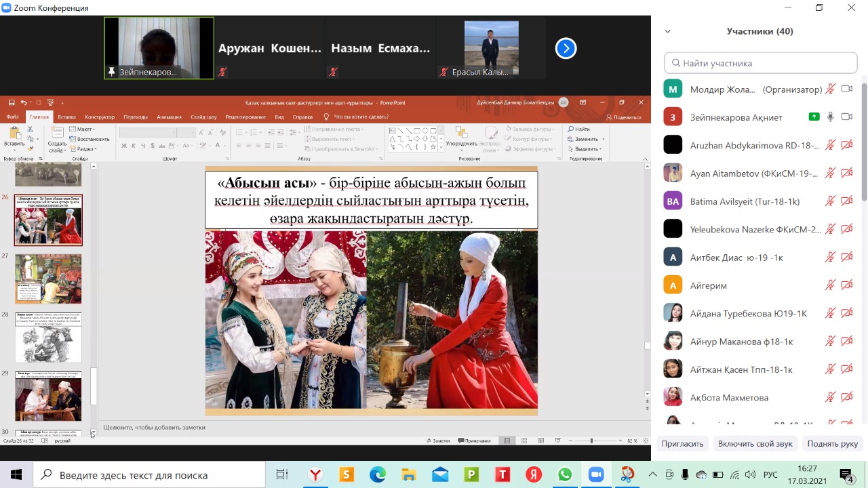Click the PowerPoint zoom slider
Screen dimensions: 868x488
591,441
